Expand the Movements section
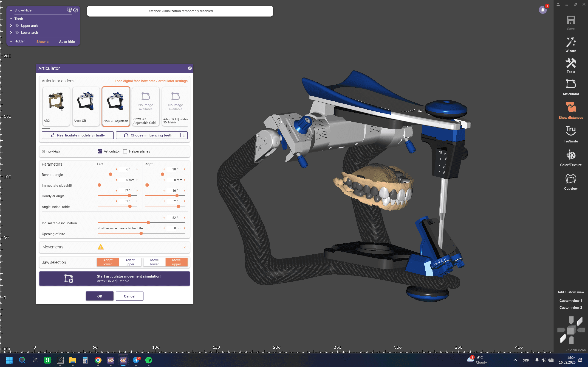 185,247
